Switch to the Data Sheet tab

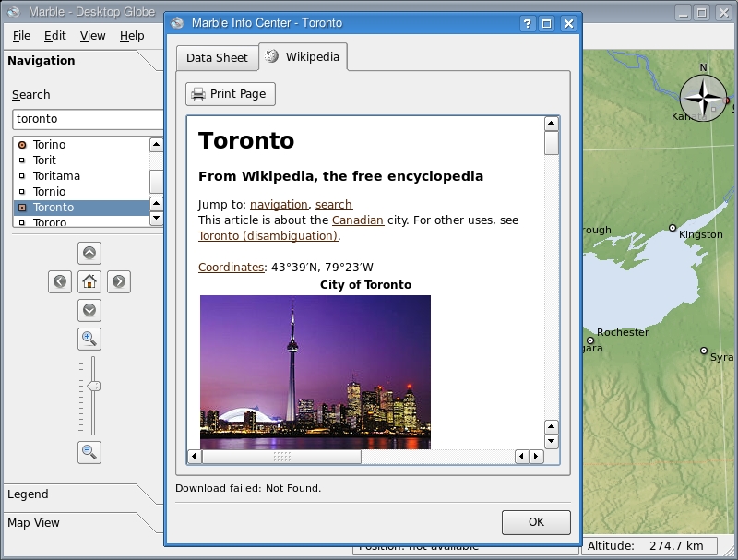click(217, 57)
